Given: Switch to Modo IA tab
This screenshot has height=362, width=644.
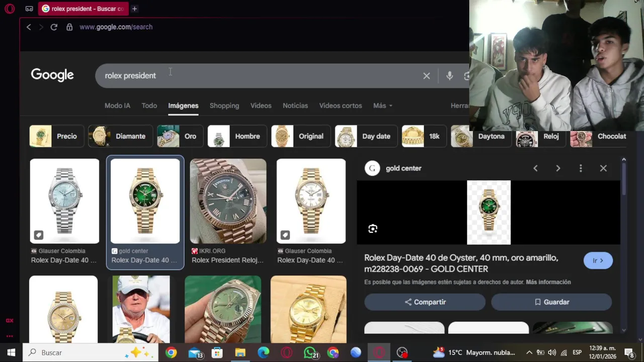Looking at the screenshot, I should (x=117, y=106).
